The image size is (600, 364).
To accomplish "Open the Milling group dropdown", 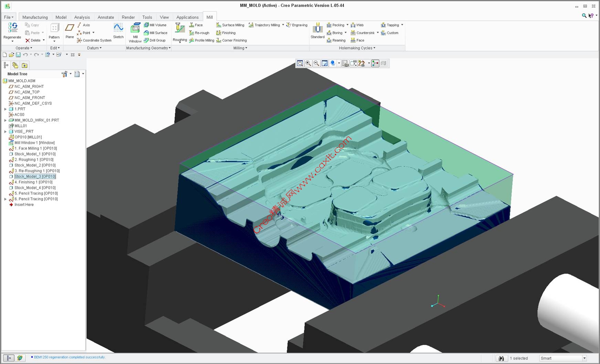I will (x=240, y=48).
